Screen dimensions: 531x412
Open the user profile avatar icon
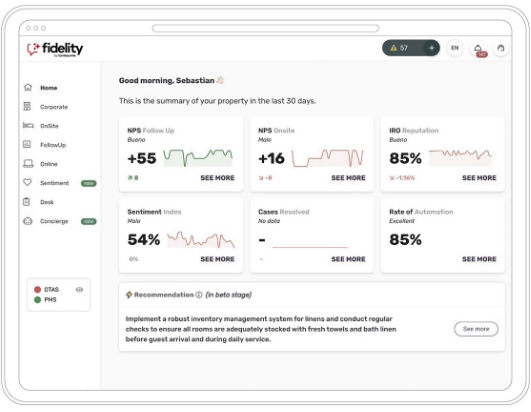click(501, 48)
